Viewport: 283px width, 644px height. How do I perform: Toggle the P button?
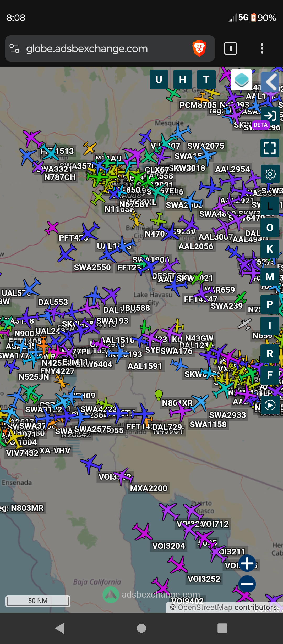click(x=270, y=304)
